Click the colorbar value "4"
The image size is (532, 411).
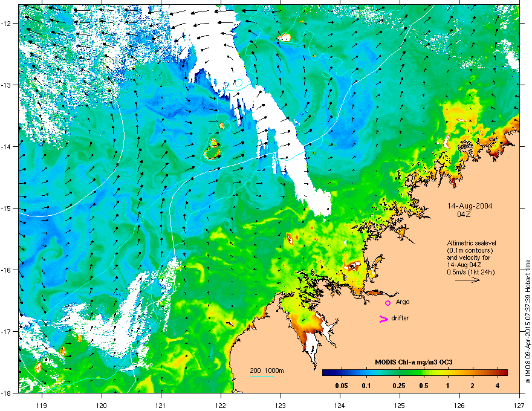pyautogui.click(x=497, y=386)
